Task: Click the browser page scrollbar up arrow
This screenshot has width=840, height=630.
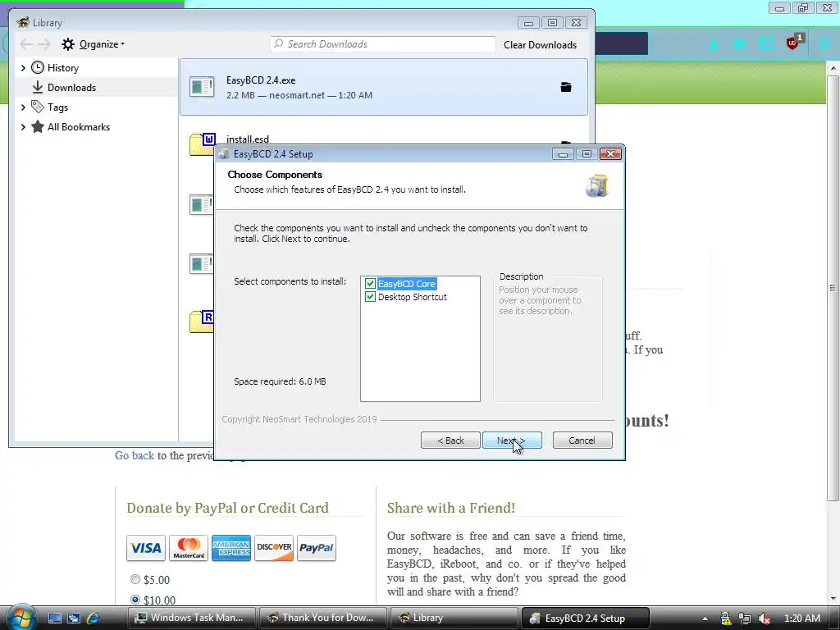Action: tap(833, 69)
